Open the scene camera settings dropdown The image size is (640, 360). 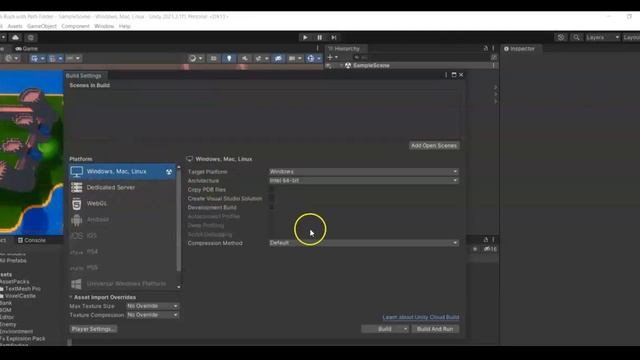pos(295,58)
